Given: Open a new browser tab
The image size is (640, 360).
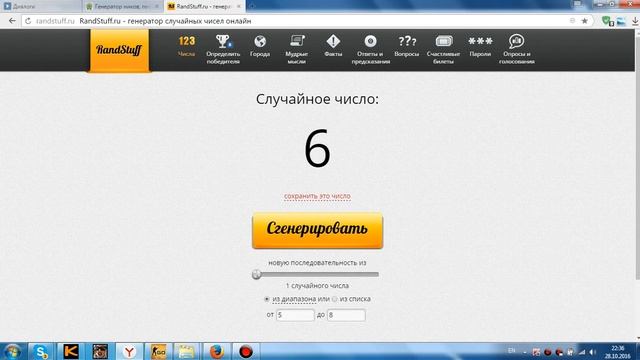Looking at the screenshot, I should coord(252,6).
